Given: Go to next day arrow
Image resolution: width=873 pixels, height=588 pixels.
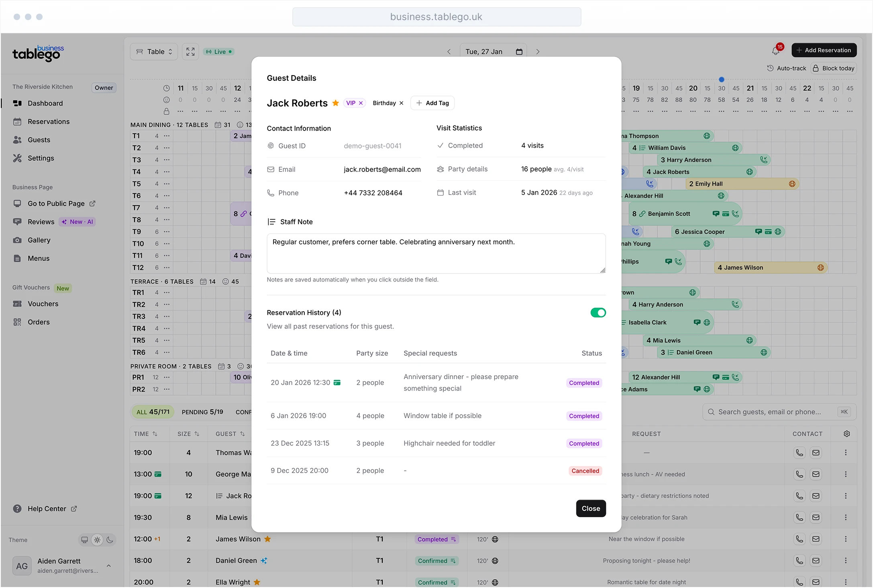Looking at the screenshot, I should (538, 52).
